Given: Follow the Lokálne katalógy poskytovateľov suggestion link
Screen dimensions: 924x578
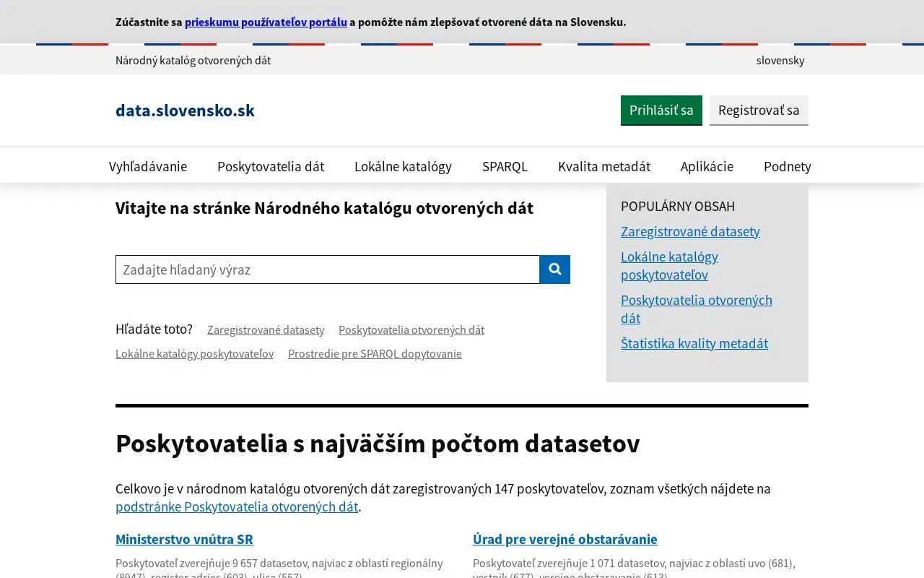Looking at the screenshot, I should click(x=194, y=353).
